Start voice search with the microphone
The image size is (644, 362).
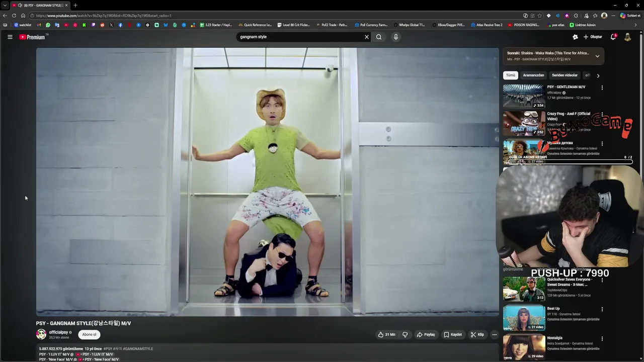click(396, 37)
